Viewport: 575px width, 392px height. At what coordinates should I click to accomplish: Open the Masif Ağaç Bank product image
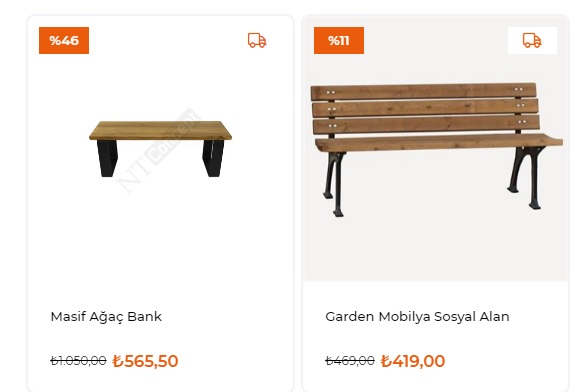(x=160, y=149)
